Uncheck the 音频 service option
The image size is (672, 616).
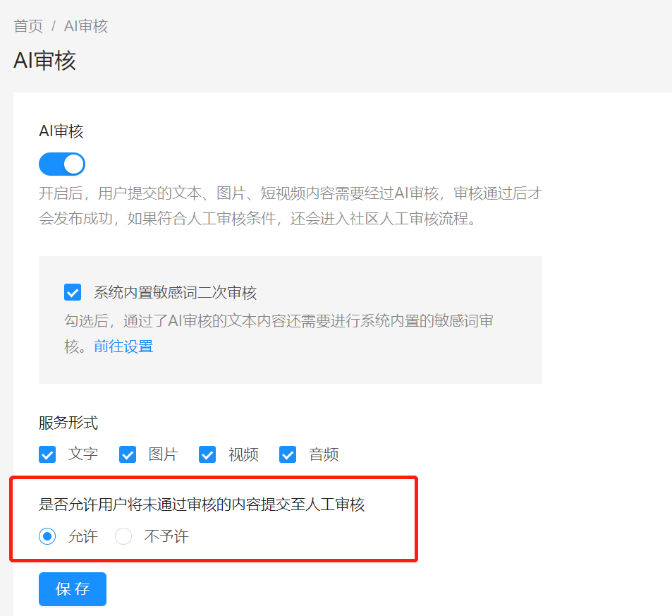click(287, 454)
